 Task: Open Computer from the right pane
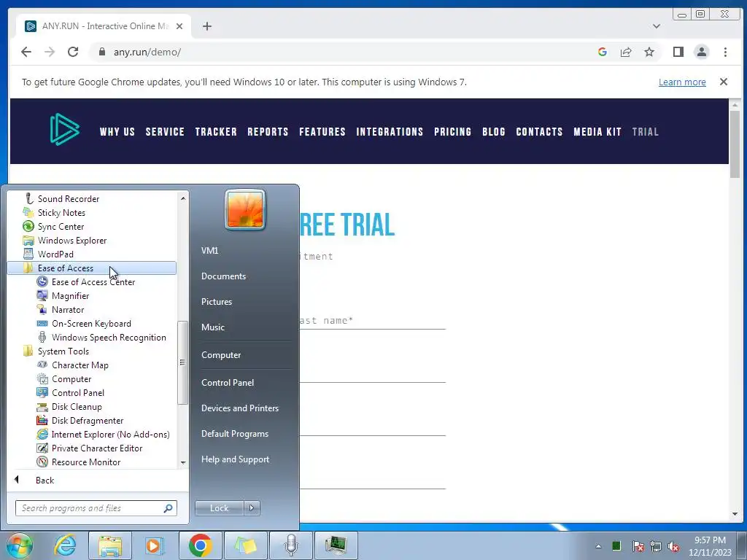click(x=220, y=355)
